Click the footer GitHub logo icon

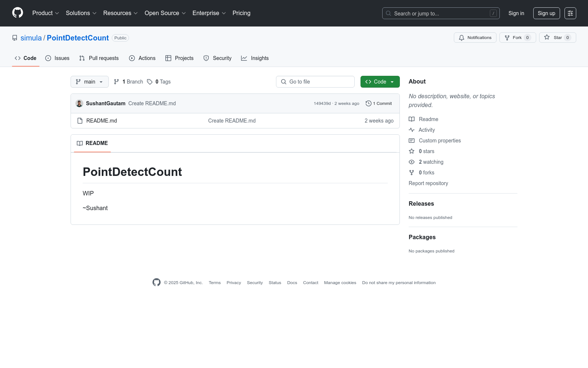click(x=157, y=282)
